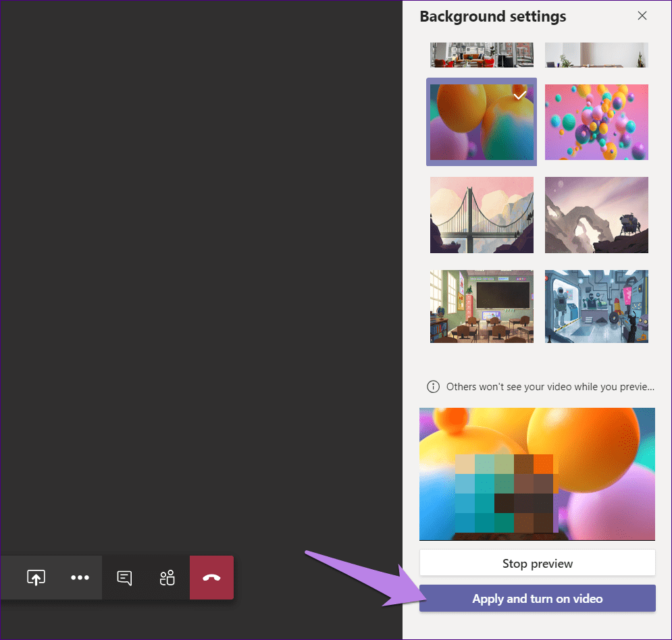Choose the small colorful balls pink background
Viewport: 672px width, 640px height.
tap(596, 122)
